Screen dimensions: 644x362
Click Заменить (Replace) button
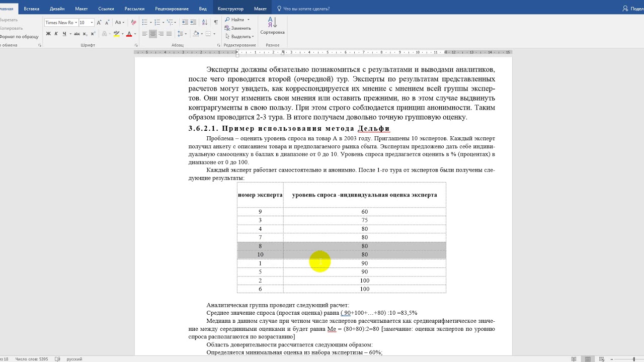[x=237, y=28]
